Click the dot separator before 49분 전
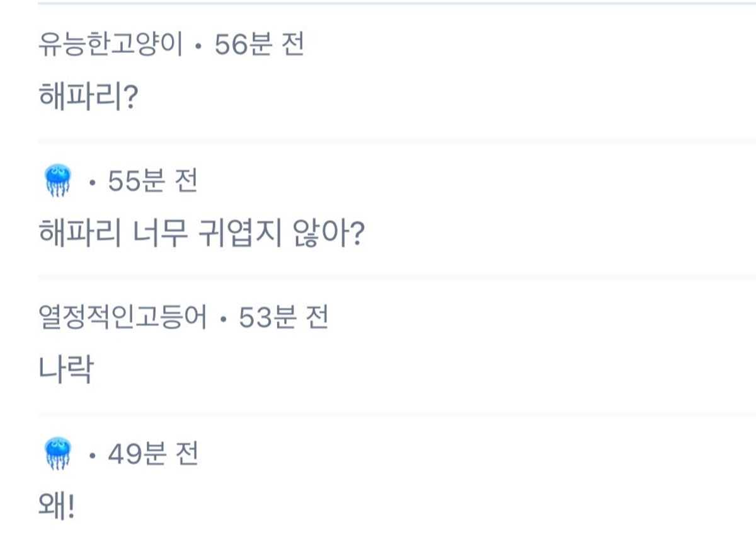This screenshot has height=544, width=756. tap(92, 456)
